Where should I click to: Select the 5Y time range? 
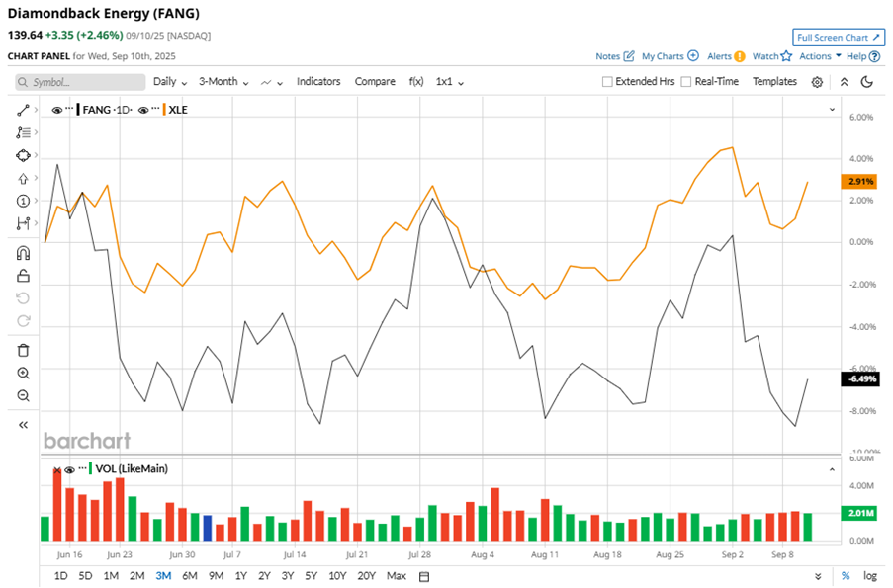click(311, 576)
